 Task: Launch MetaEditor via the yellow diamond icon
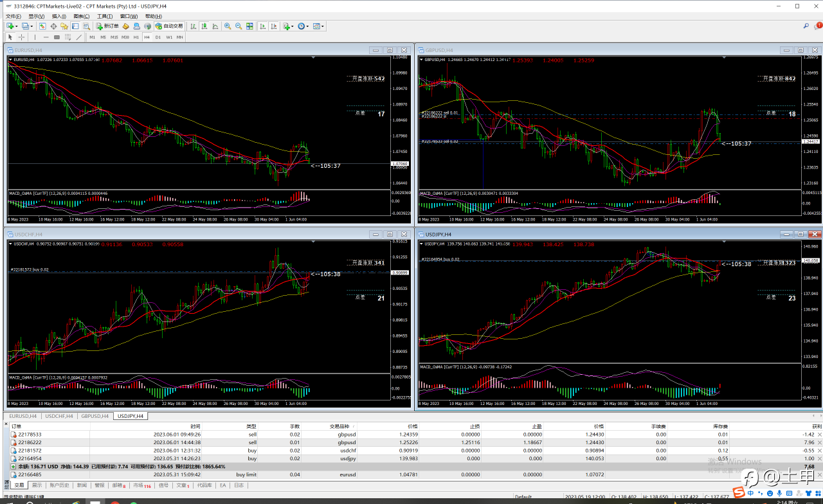coord(126,26)
